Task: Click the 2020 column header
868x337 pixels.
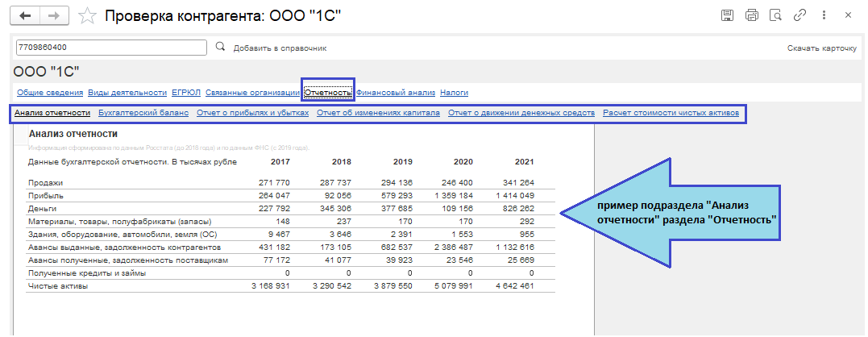Action: (463, 162)
